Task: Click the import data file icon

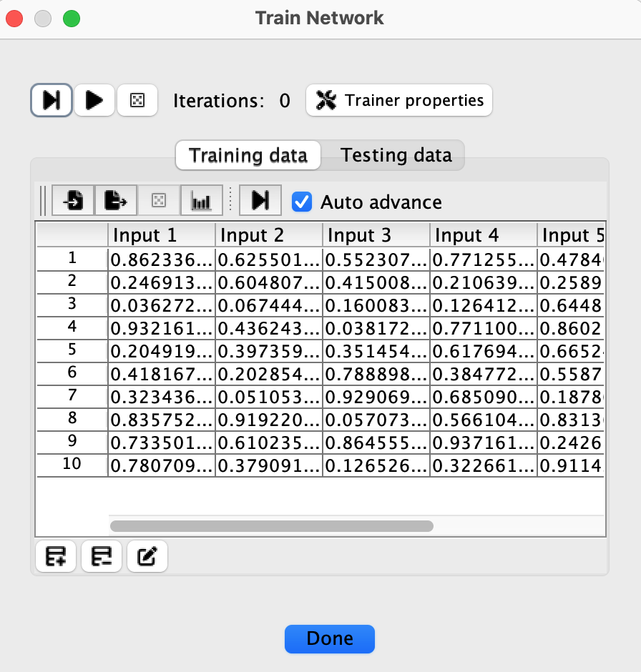Action: [x=72, y=202]
